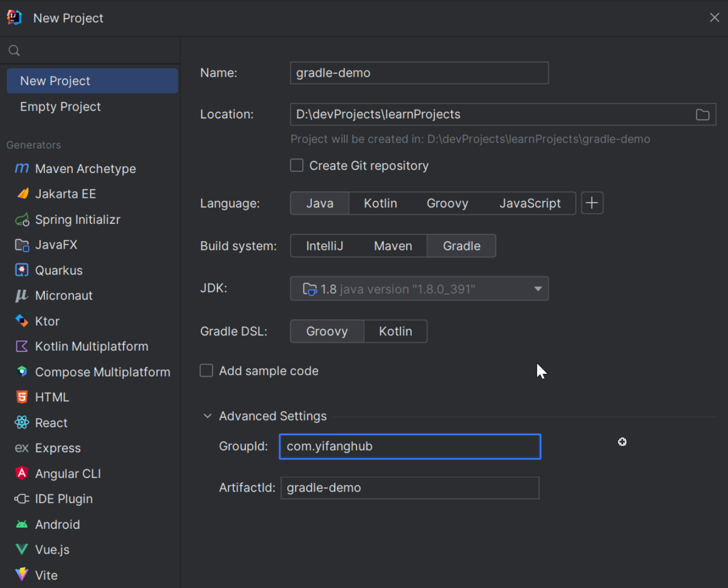Image resolution: width=728 pixels, height=588 pixels.
Task: Click the generator search field
Action: [90, 51]
